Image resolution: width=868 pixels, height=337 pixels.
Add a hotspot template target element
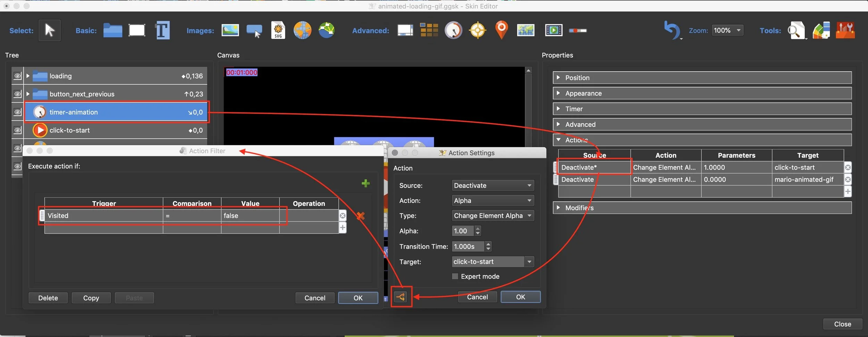(477, 30)
